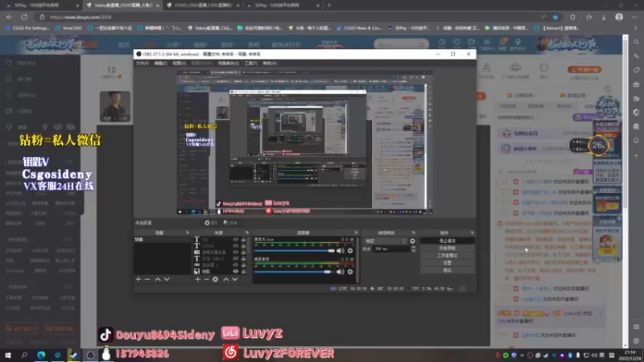Open CSGO Pro Settings bookmark
This screenshot has height=362, width=644.
tap(27, 28)
